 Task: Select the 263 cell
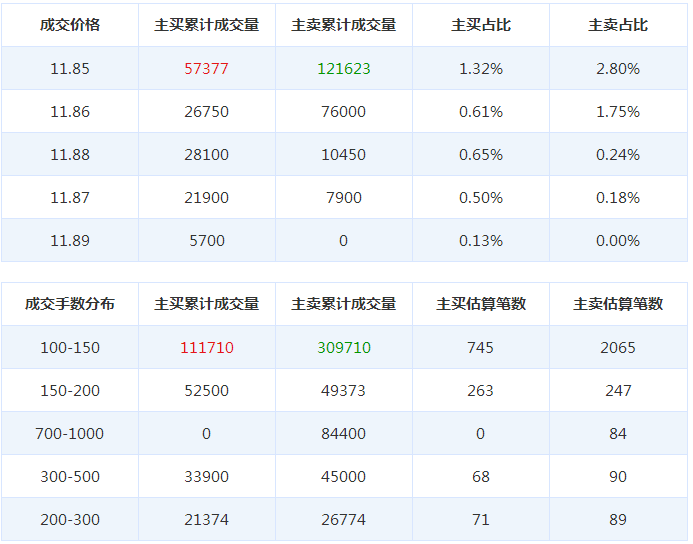(480, 391)
